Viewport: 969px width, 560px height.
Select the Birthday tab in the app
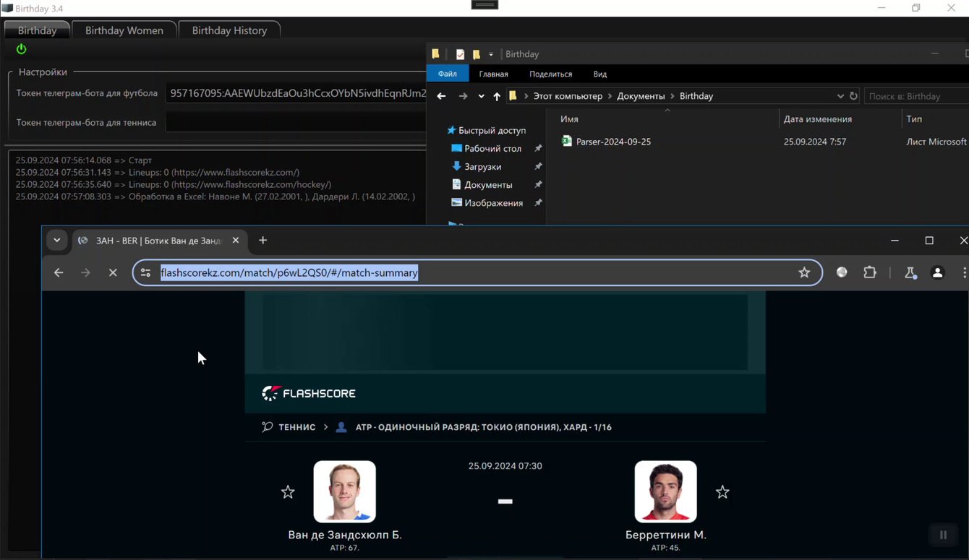[x=37, y=30]
